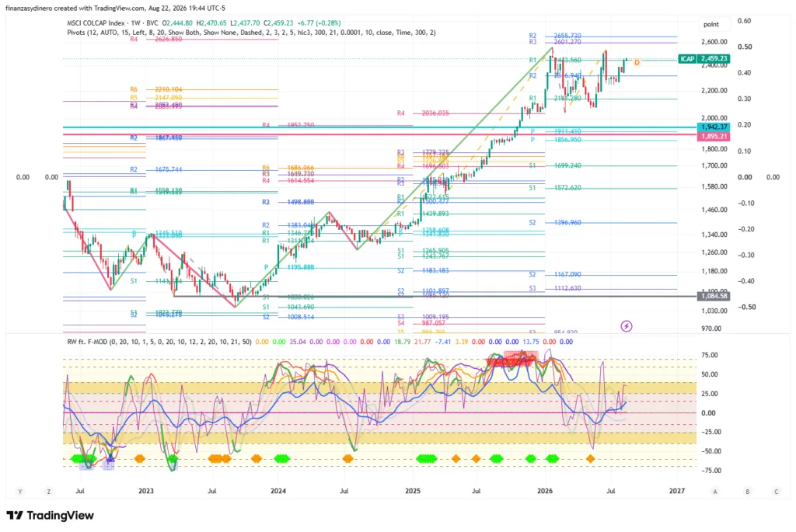Image resolution: width=796 pixels, height=532 pixels.
Task: Click the 2027 label on the time axis
Action: point(677,491)
